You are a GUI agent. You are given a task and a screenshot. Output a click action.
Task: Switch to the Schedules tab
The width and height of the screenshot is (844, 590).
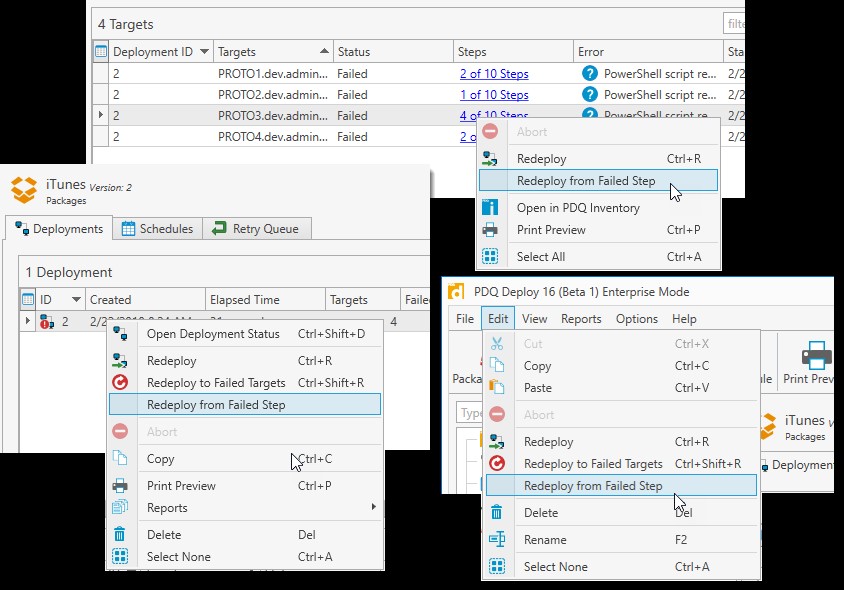(157, 229)
